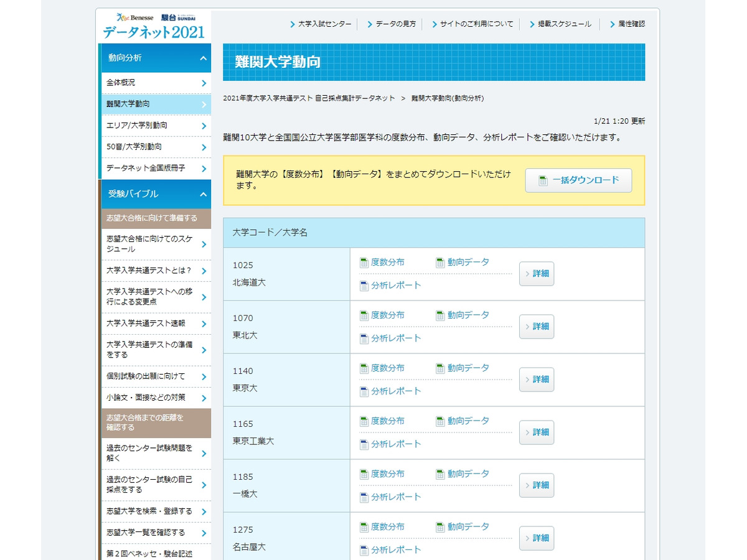Viewport: 747px width, 560px height.
Task: Open 全体概況 in the sidebar
Action: (156, 83)
